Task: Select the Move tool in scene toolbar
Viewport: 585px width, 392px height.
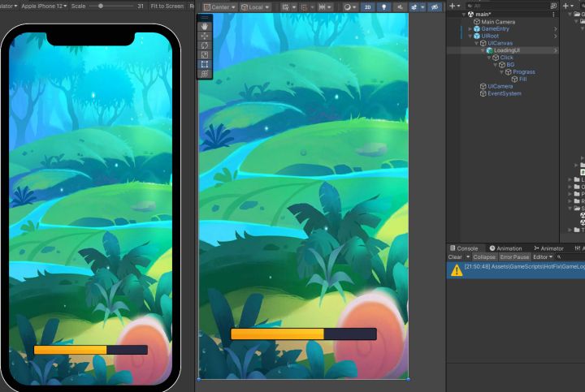Action: 205,37
